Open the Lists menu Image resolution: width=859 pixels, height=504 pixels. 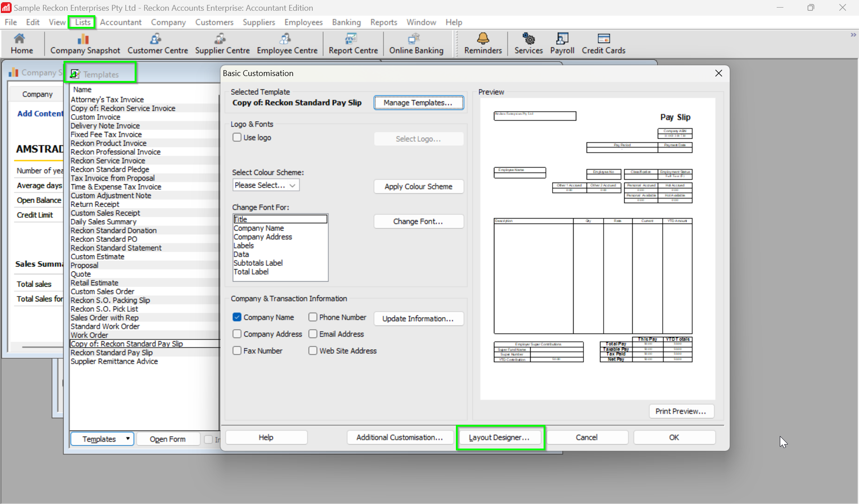pyautogui.click(x=83, y=22)
